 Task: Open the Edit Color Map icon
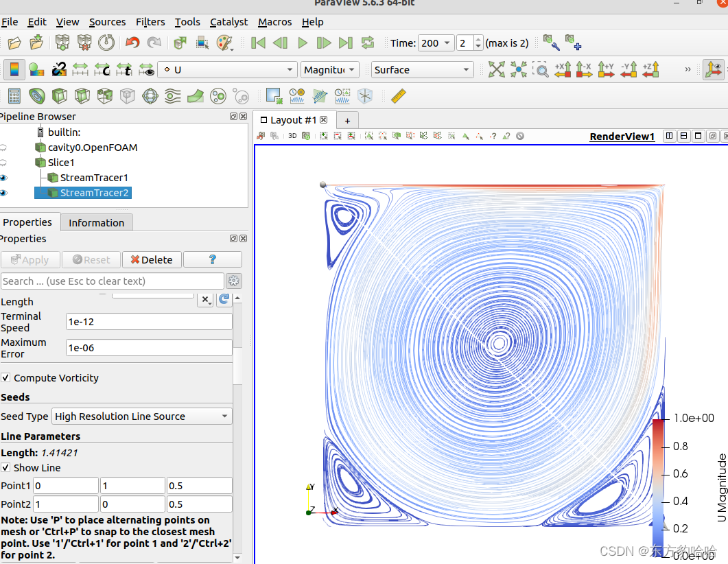point(36,69)
